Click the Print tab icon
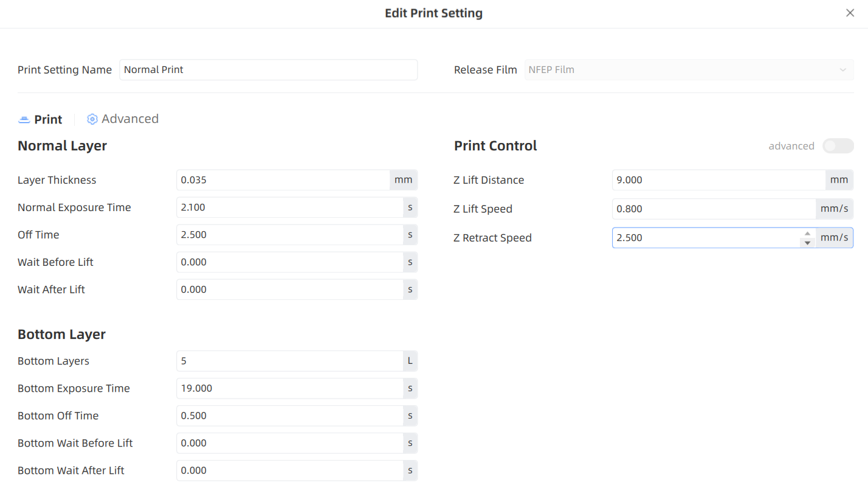 tap(24, 120)
